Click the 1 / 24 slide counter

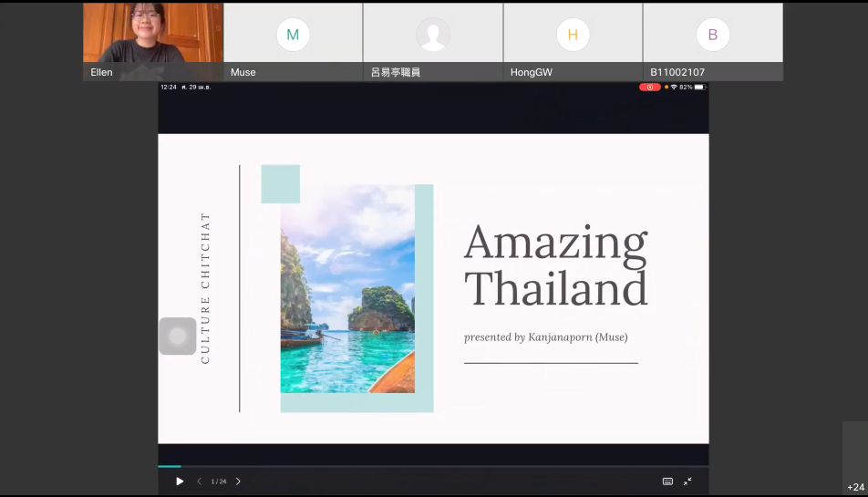tap(219, 481)
